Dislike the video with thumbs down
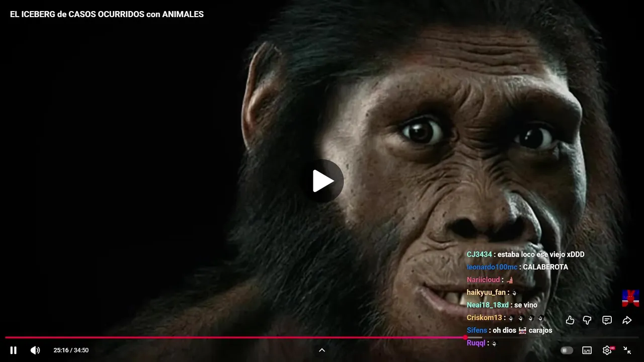This screenshot has height=362, width=644. click(587, 320)
